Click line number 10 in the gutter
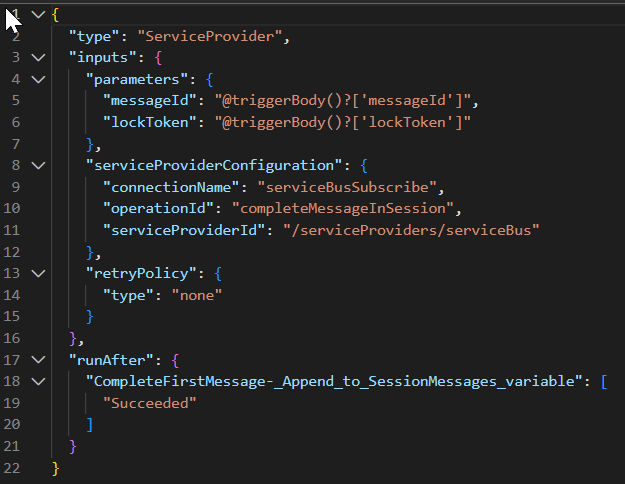The height and width of the screenshot is (484, 625). [x=12, y=208]
